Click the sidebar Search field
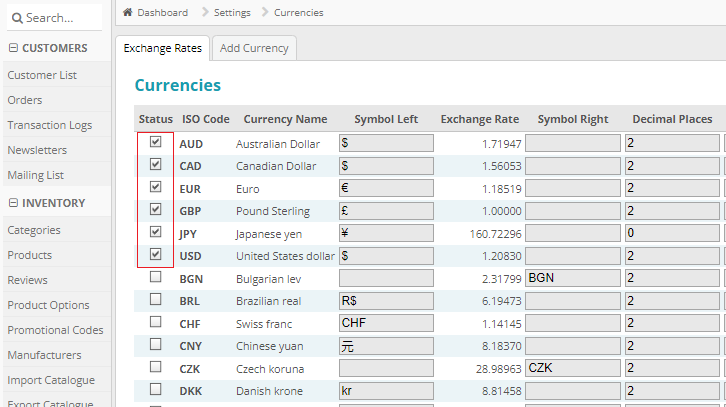Viewport: 726px width, 407px height. [55, 18]
